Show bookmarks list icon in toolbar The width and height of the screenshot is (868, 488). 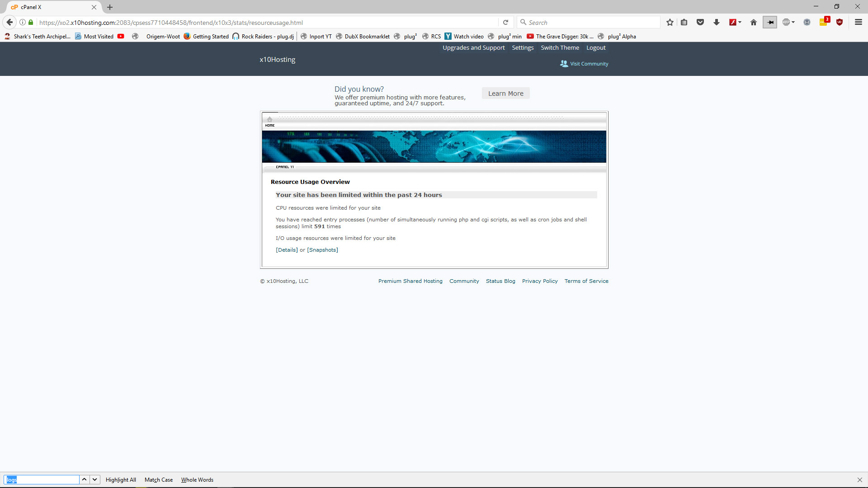pos(684,22)
